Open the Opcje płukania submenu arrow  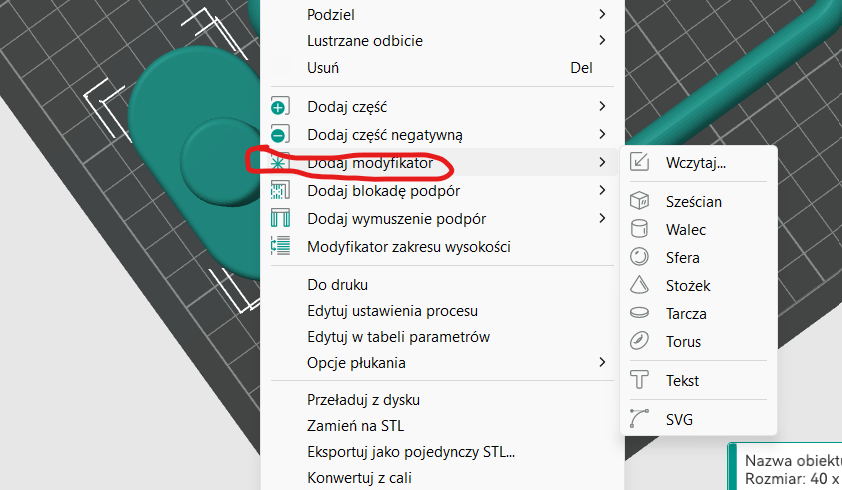point(602,363)
